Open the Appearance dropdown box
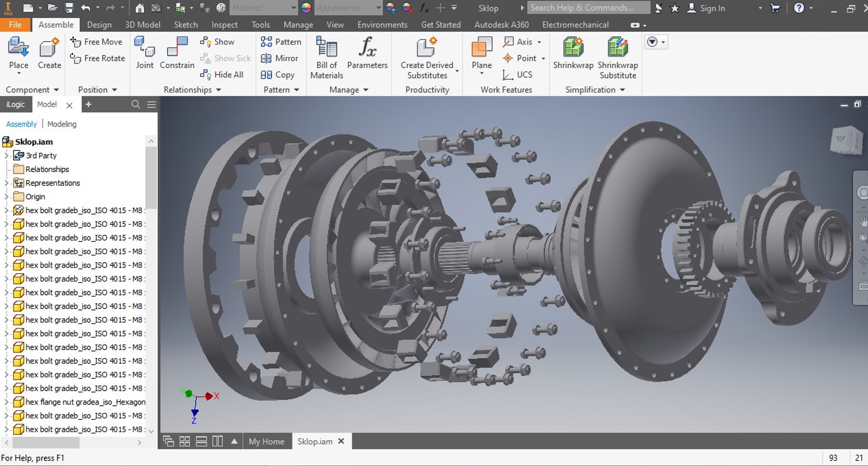Image resolution: width=868 pixels, height=466 pixels. click(x=348, y=8)
